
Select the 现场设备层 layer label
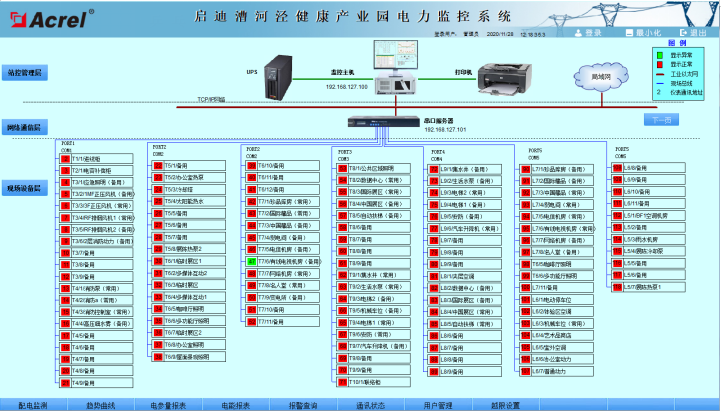[25, 187]
